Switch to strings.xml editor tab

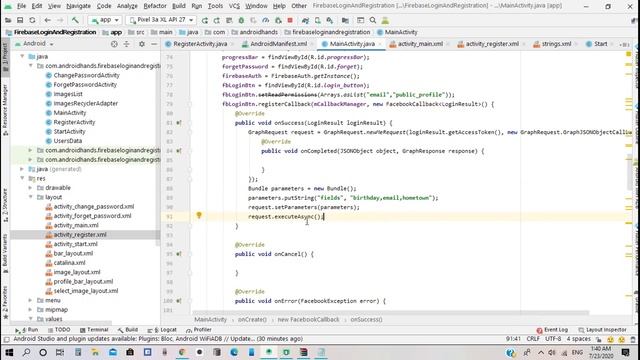point(556,44)
